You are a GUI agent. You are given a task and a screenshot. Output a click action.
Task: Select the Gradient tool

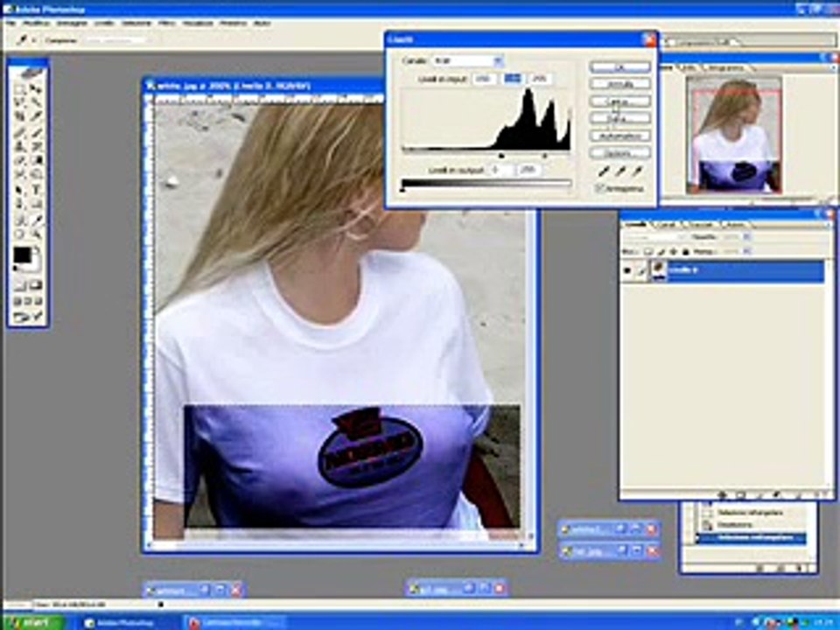point(37,160)
